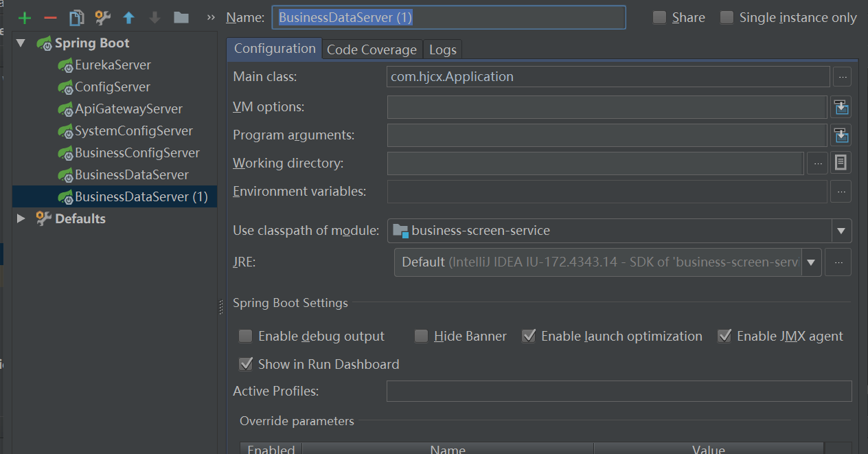Expand the VM options field editor
The width and height of the screenshot is (868, 454).
pos(841,107)
